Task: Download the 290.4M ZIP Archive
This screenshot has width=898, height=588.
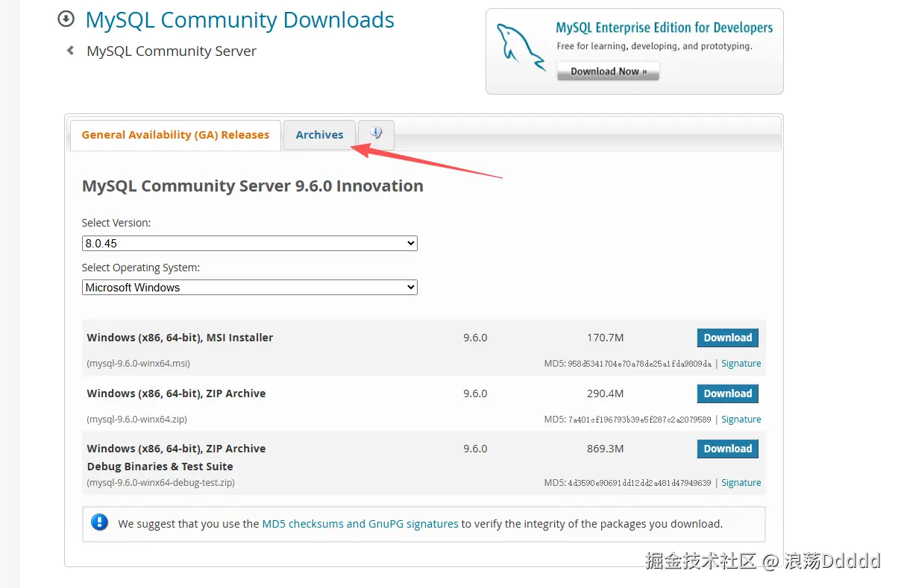Action: [x=727, y=393]
